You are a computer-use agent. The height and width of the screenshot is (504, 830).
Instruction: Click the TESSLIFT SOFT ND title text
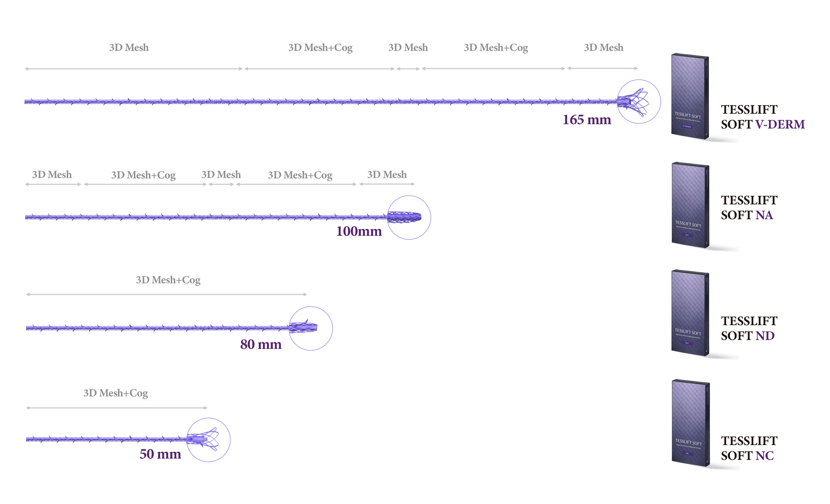point(749,328)
